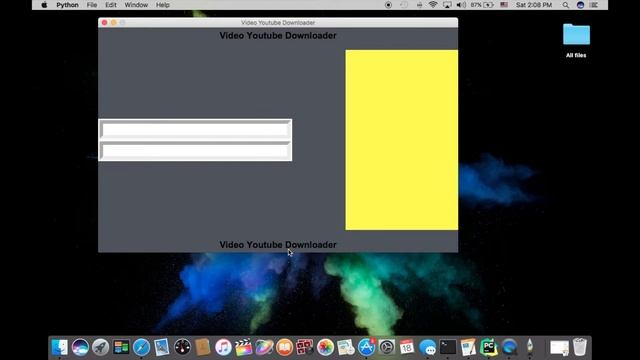Image resolution: width=640 pixels, height=360 pixels.
Task: Open the blue swirl browser icon in dock
Action: [x=509, y=347]
